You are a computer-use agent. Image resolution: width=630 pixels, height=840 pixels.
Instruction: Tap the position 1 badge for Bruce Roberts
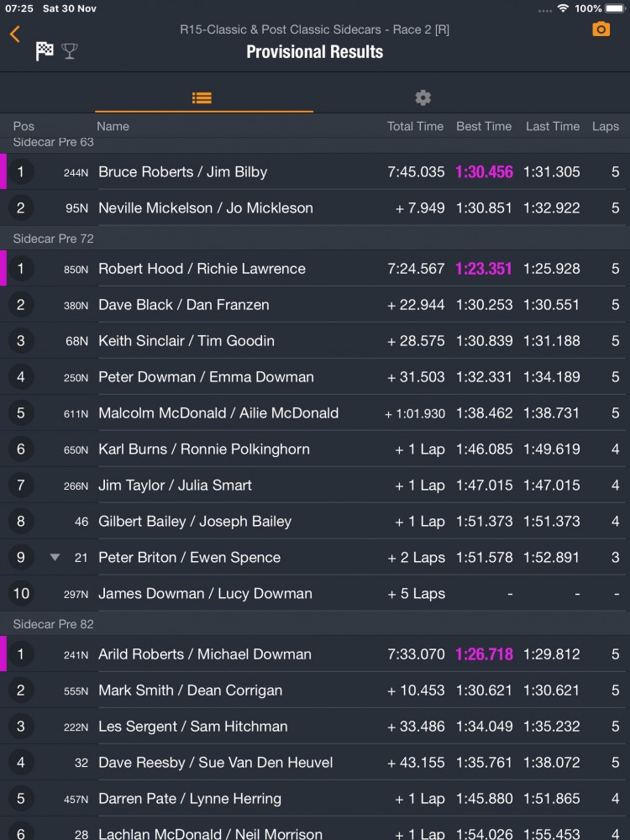tap(21, 172)
